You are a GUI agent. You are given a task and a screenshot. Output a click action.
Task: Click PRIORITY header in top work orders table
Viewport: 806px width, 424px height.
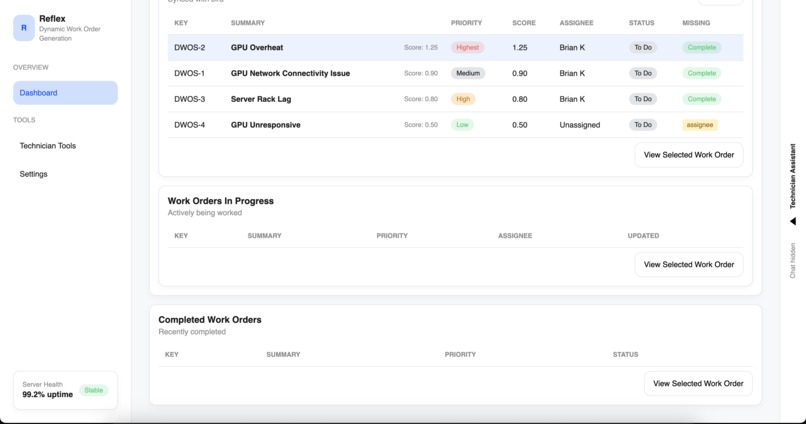click(x=466, y=23)
